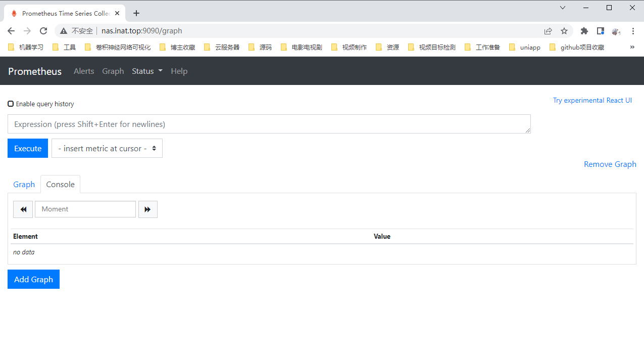Open the 博主收藏 bookmark folder
Screen dimensions: 644x351
pos(177,47)
